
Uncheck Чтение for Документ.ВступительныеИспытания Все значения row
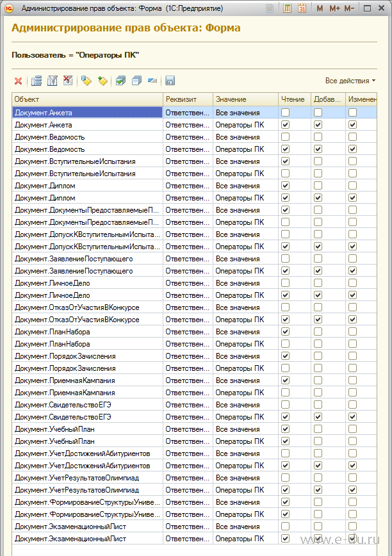[285, 161]
